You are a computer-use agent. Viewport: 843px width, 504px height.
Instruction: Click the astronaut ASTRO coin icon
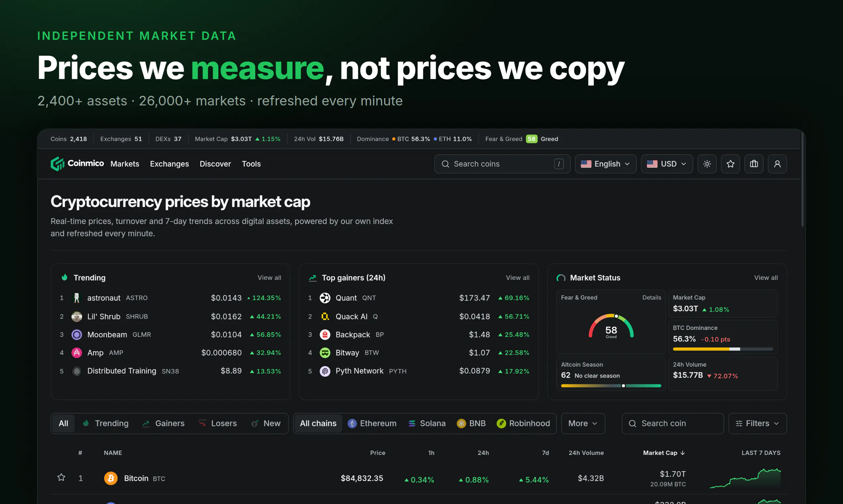pos(77,298)
